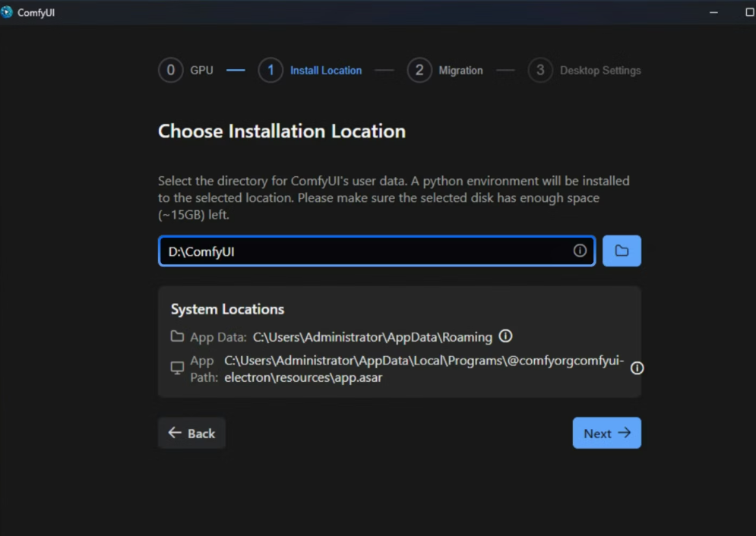The width and height of the screenshot is (756, 536).
Task: Click the step 0 circle
Action: click(171, 71)
